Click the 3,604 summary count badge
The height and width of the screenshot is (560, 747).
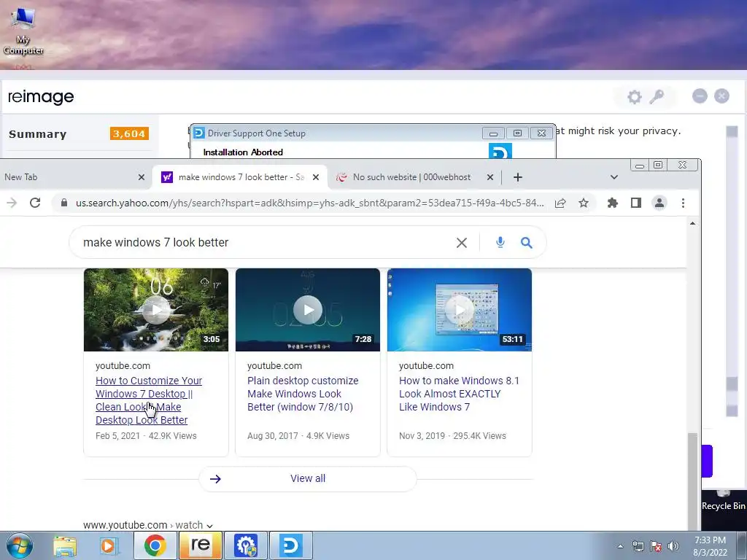tap(129, 134)
